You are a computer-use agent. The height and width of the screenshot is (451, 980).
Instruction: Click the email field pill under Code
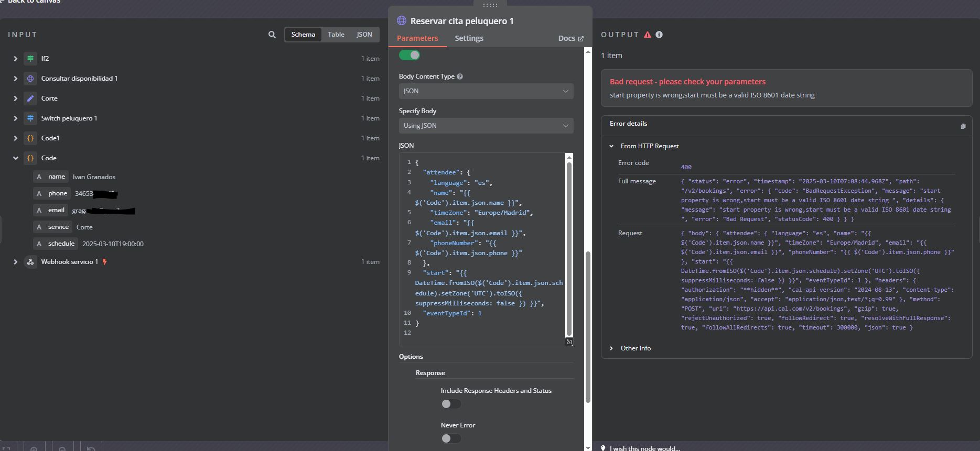click(x=51, y=211)
